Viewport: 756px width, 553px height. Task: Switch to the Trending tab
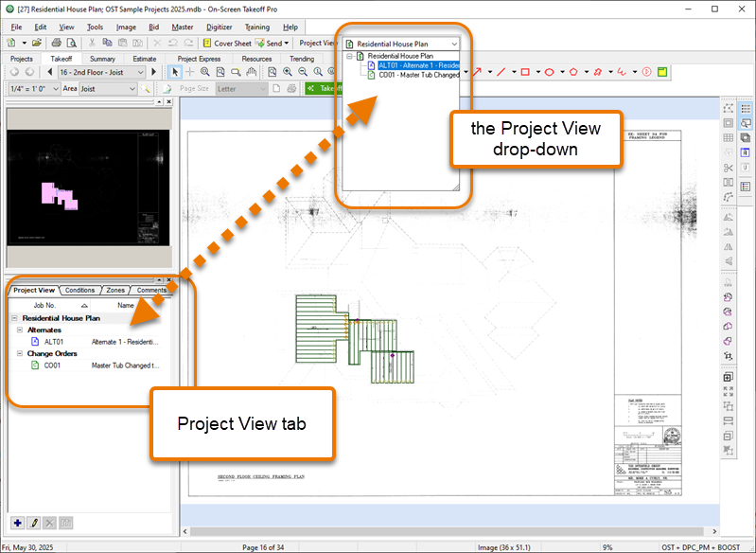coord(302,59)
